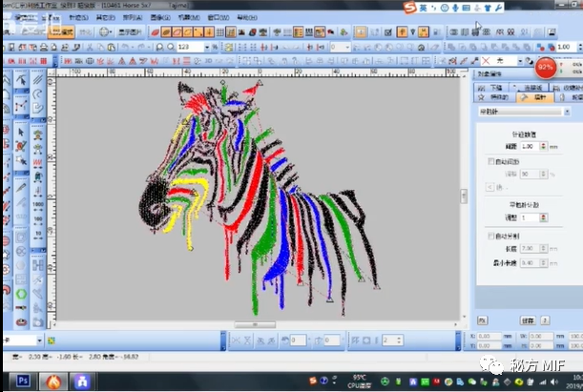Image resolution: width=583 pixels, height=392 pixels.
Task: Adjust the bottom toolbar stepper showing 2
Action: click(x=399, y=340)
